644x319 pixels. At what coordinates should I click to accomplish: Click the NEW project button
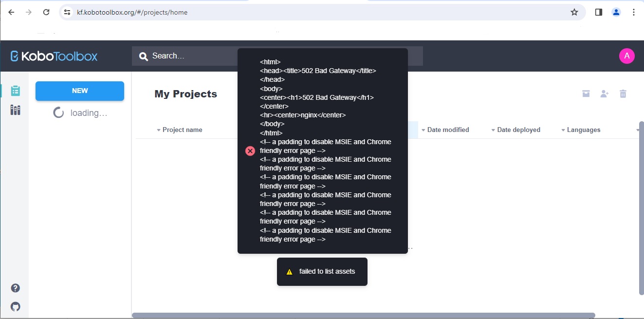(x=79, y=91)
